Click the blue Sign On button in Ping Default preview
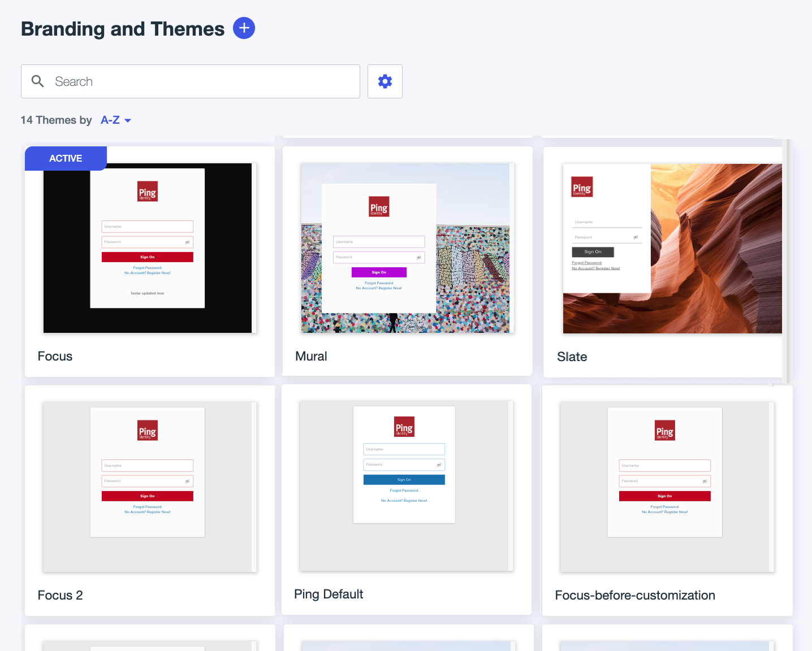Viewport: 812px width, 651px height. point(404,480)
